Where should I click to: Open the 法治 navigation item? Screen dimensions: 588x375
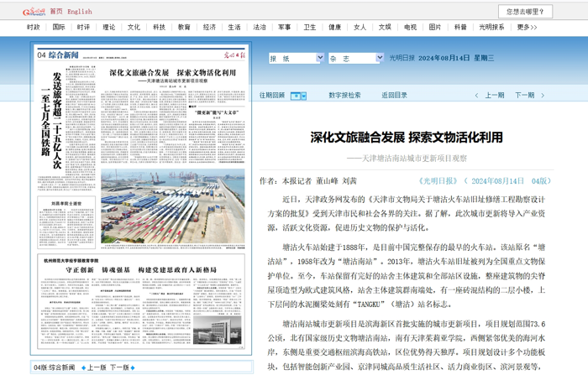point(260,28)
